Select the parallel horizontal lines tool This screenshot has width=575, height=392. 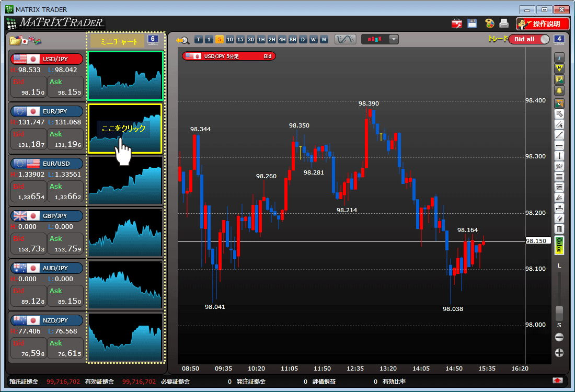559,177
